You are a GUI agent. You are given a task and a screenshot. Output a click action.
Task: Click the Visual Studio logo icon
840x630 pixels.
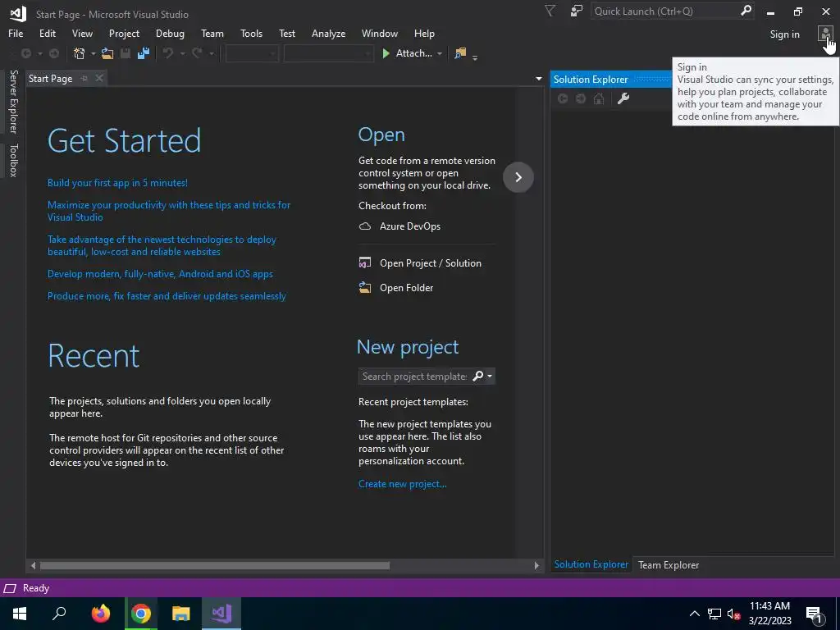click(18, 14)
